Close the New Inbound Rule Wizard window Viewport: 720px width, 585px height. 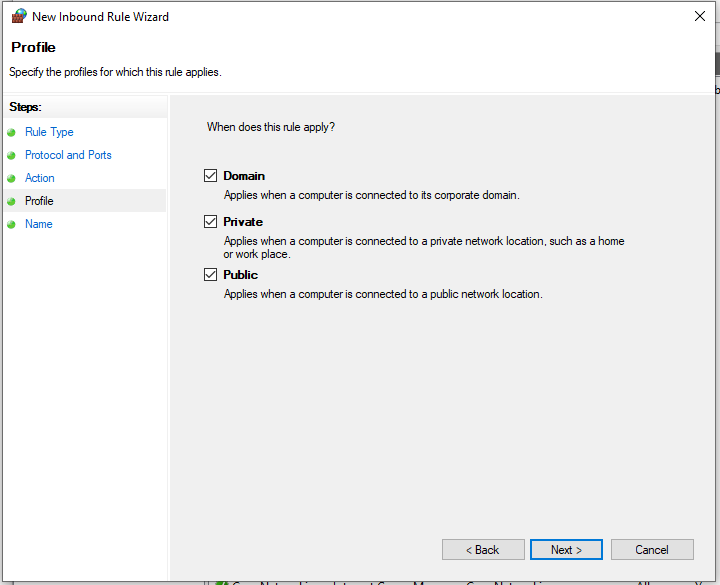pyautogui.click(x=697, y=16)
